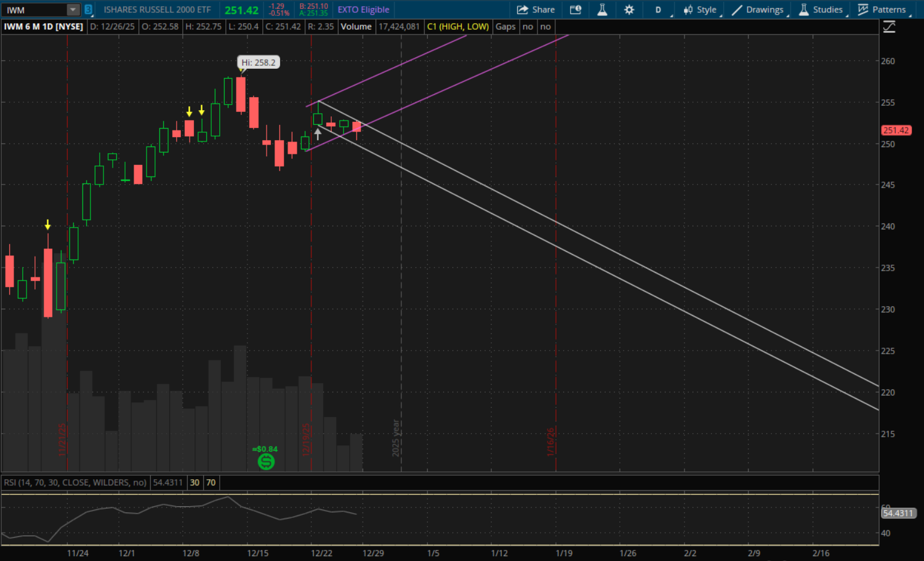This screenshot has height=561, width=924.
Task: Click the white up arrow below the 12/22 candle
Action: (x=318, y=133)
